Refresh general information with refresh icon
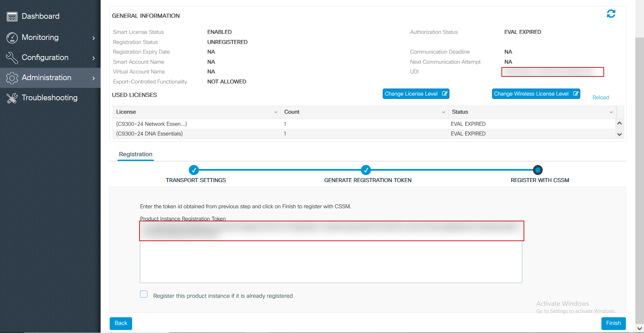644x333 pixels. pos(611,14)
